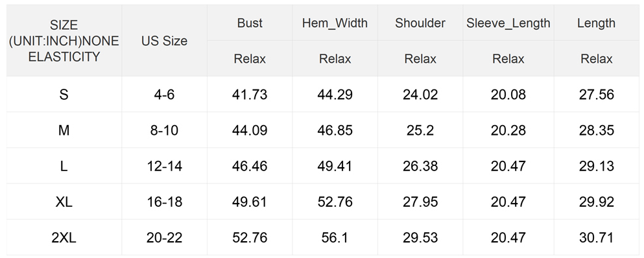Click bust value 41.73
Viewport: 644px width, 258px height.
(250, 95)
